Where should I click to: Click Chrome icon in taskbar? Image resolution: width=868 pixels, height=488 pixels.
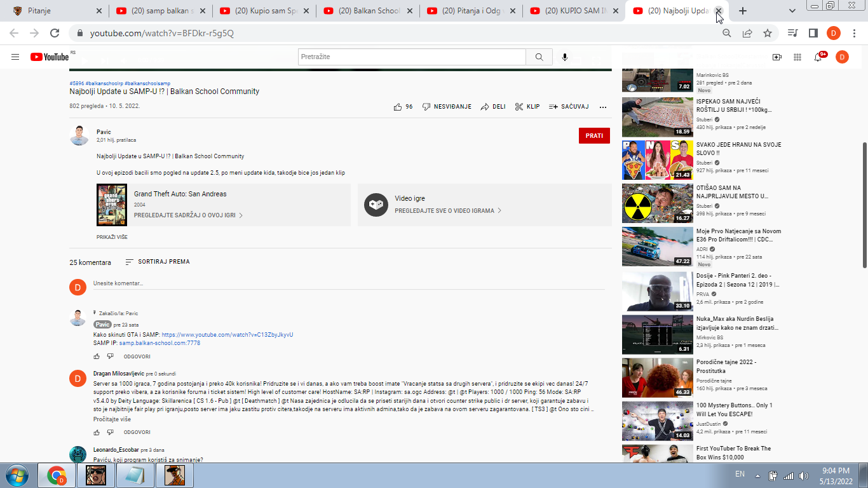tap(57, 475)
